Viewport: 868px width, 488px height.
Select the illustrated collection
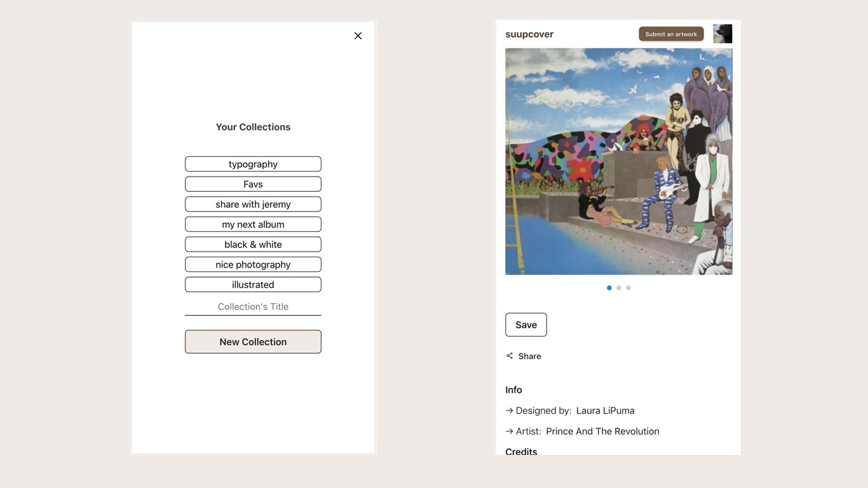253,285
